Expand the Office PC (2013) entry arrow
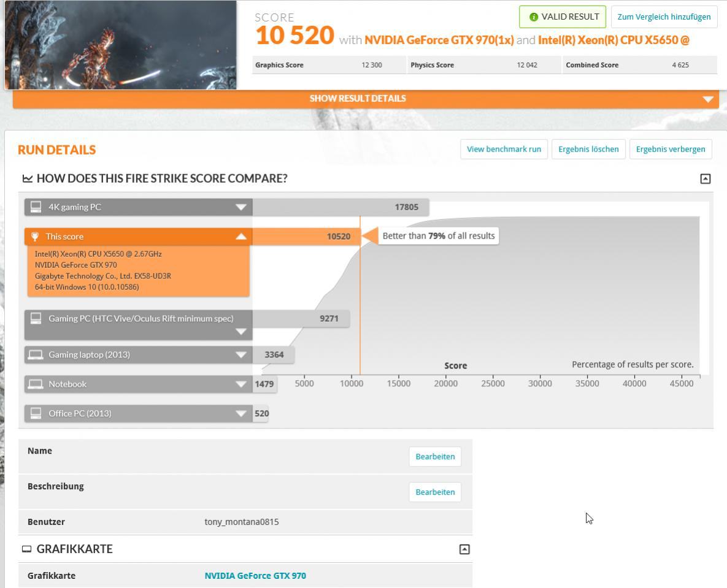The height and width of the screenshot is (588, 727). point(240,413)
